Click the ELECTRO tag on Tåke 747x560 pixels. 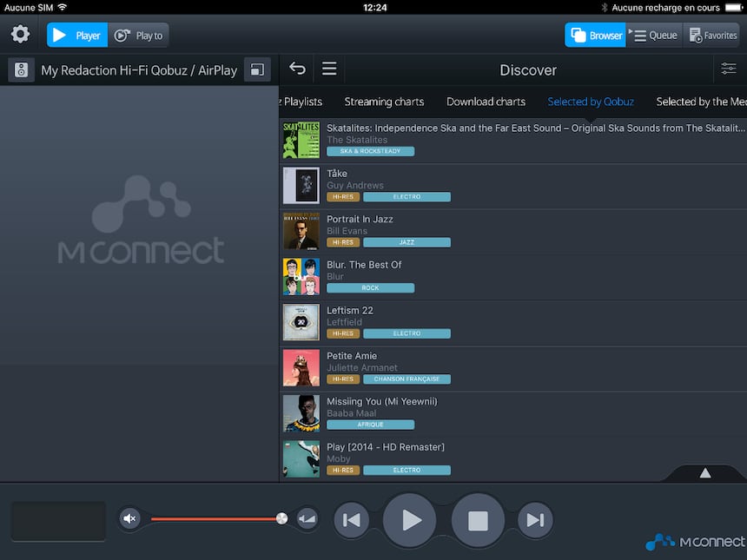pos(407,197)
